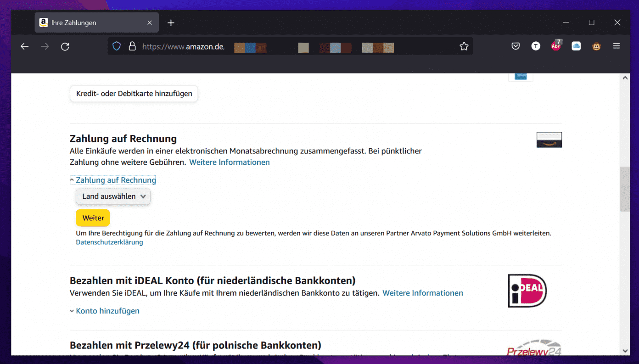The height and width of the screenshot is (364, 639).
Task: Reload the page with the refresh icon
Action: [x=65, y=46]
